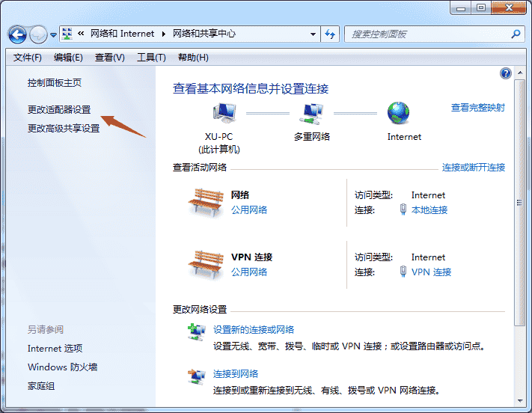Click the Internet globe icon
The image size is (532, 413).
tap(398, 113)
